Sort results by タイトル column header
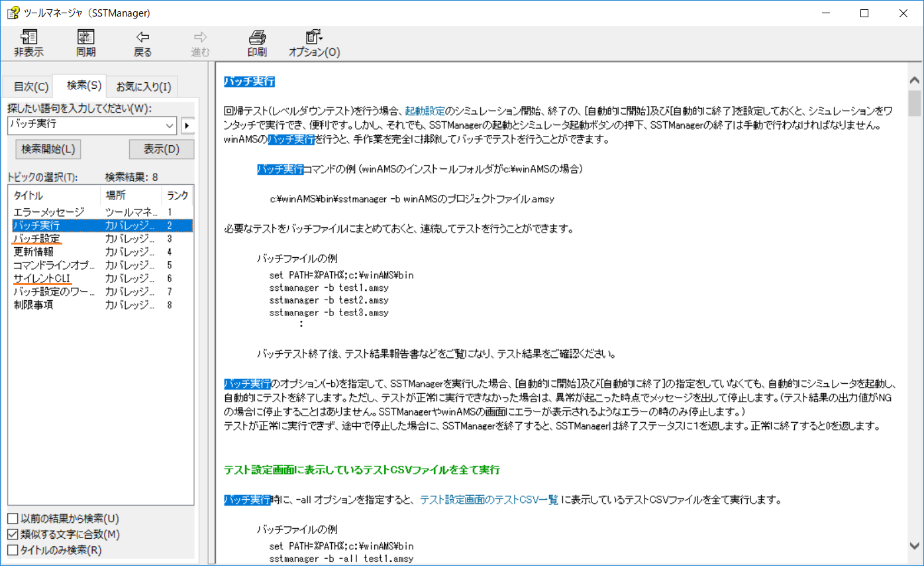This screenshot has width=924, height=566. [x=54, y=196]
